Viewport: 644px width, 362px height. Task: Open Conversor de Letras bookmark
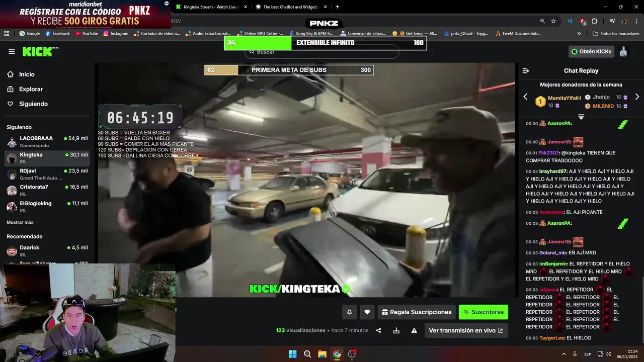click(363, 34)
